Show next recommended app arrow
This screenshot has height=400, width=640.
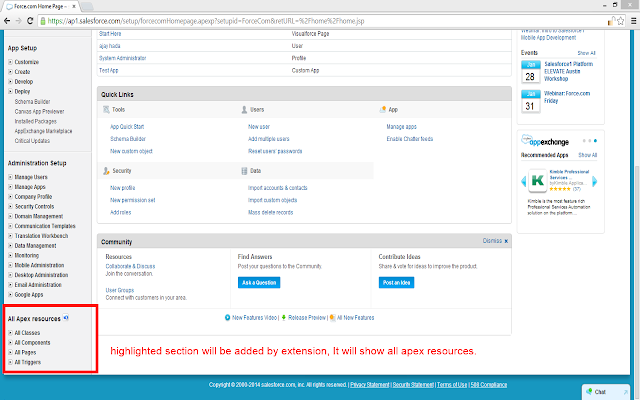[x=595, y=181]
